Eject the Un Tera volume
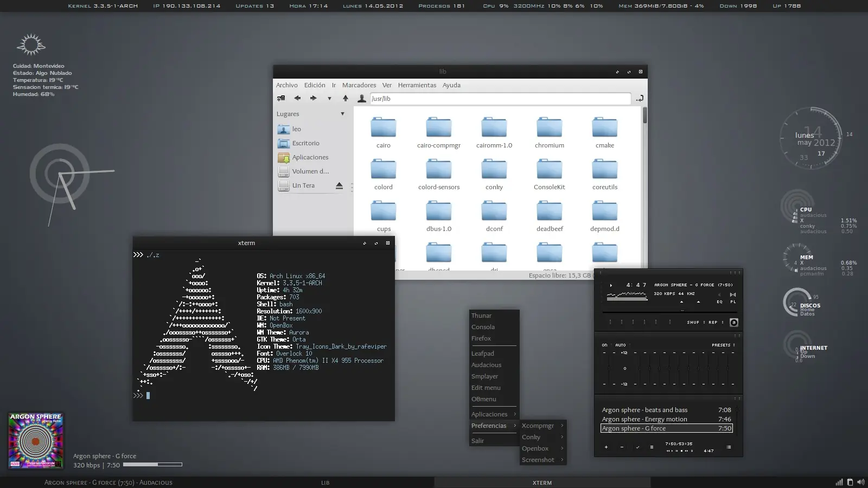 (x=339, y=185)
